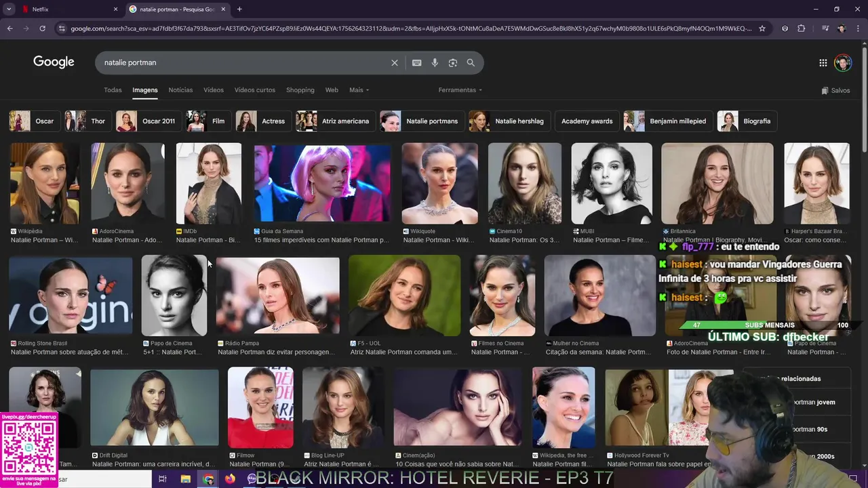Image resolution: width=868 pixels, height=488 pixels.
Task: Apply the Film filter chip
Action: click(x=208, y=121)
